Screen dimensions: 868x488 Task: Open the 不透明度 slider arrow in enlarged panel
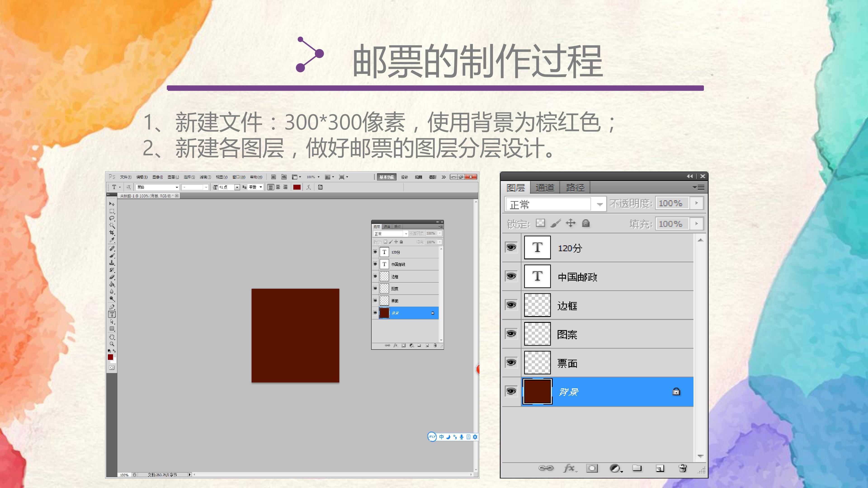pos(696,203)
